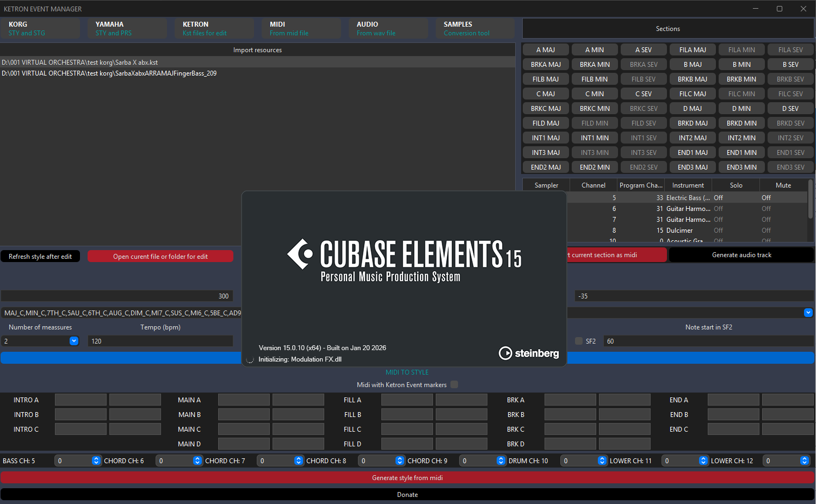Click the Steinberg logo on splash screen

(x=528, y=353)
